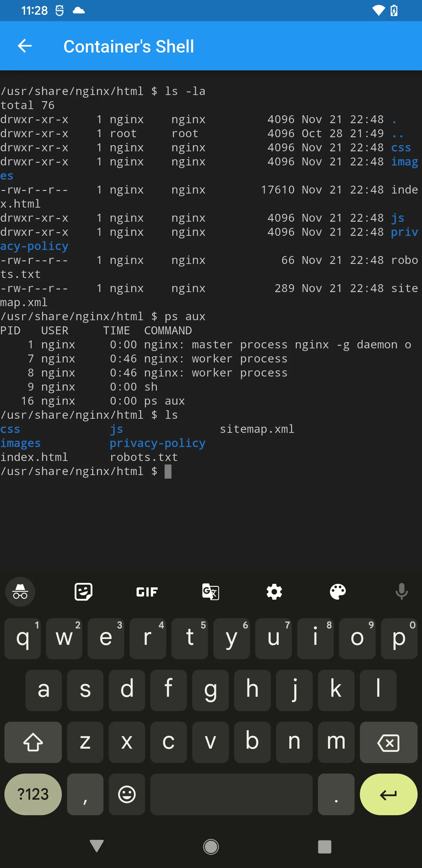The height and width of the screenshot is (868, 422).
Task: Tap the s key
Action: point(85,690)
